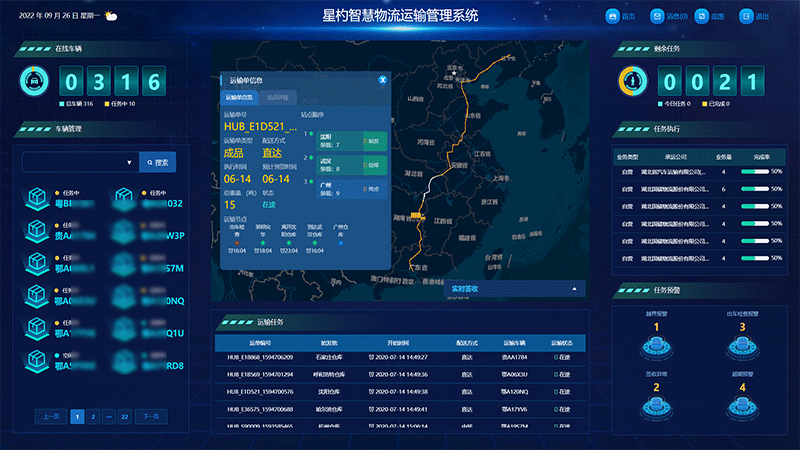Select page 22 in pagination

tap(125, 415)
